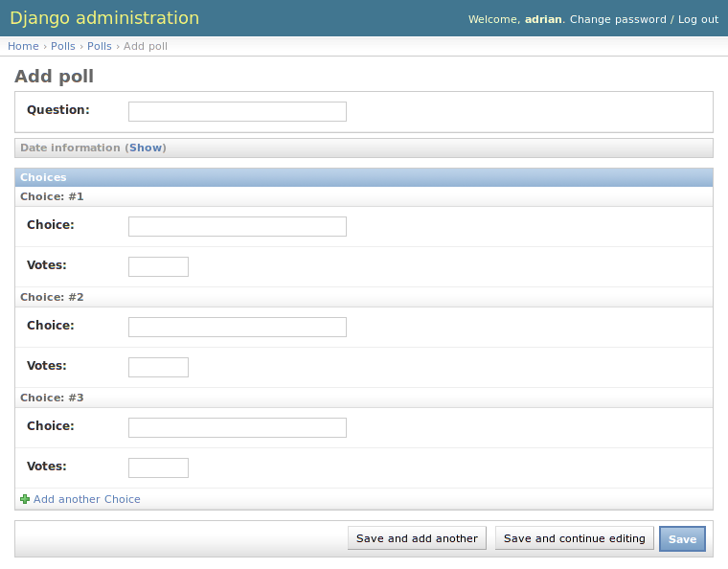Screen dimensions: 728x569
Task: Open the Change password link
Action: click(618, 19)
